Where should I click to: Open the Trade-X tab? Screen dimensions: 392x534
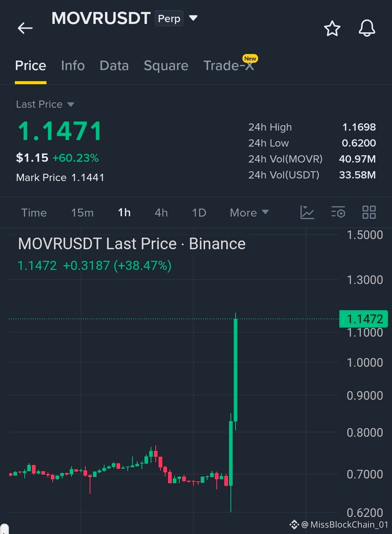tap(229, 66)
